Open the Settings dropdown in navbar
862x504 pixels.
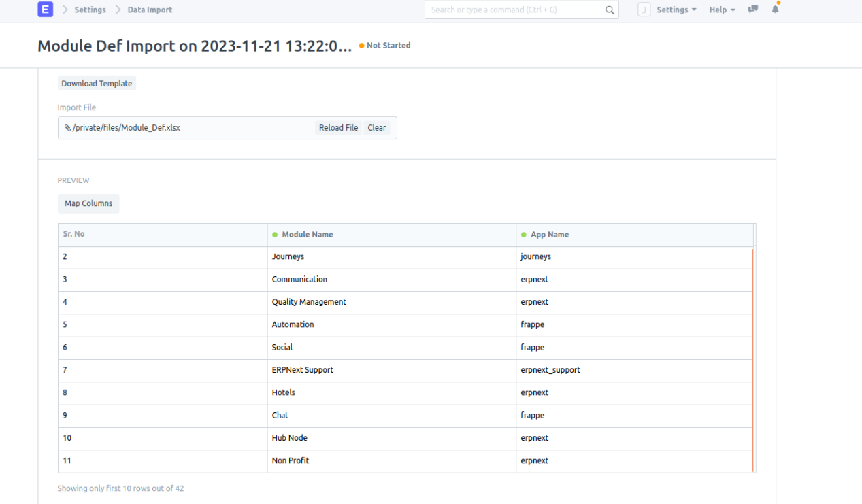click(x=676, y=10)
